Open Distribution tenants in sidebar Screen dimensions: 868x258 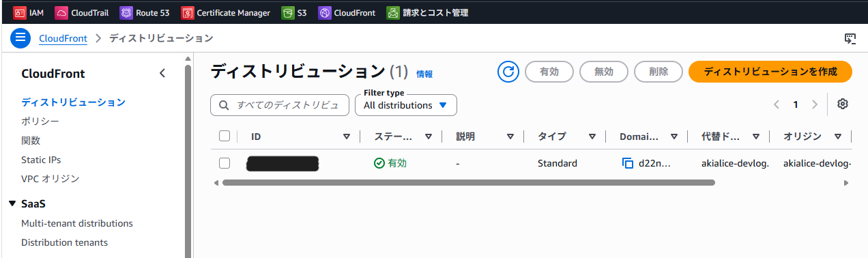[64, 242]
